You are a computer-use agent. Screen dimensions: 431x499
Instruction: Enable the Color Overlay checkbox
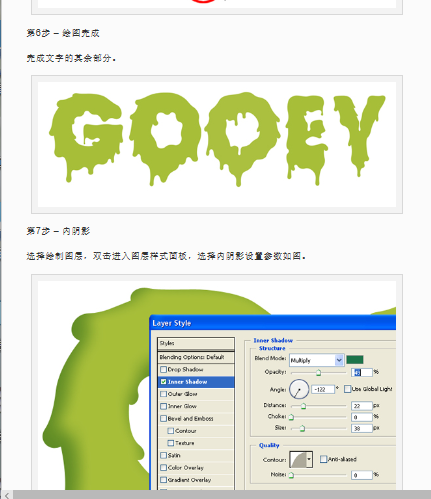163,468
